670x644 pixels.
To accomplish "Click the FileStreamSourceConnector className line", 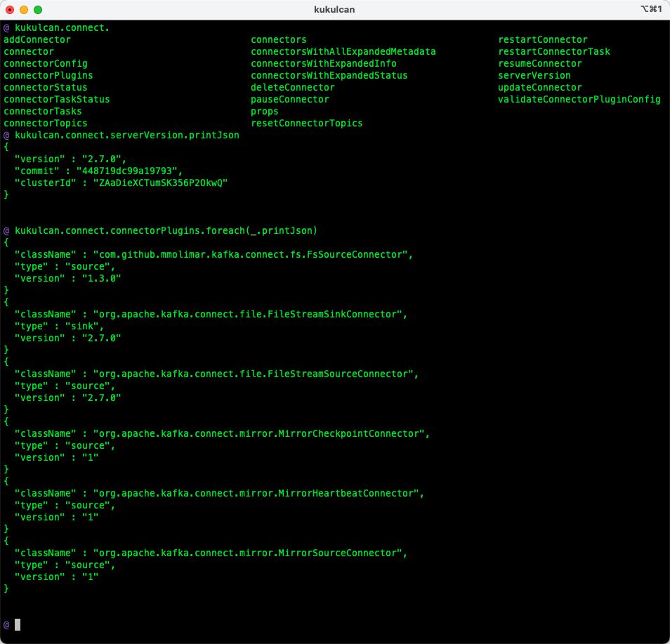I will coord(216,374).
